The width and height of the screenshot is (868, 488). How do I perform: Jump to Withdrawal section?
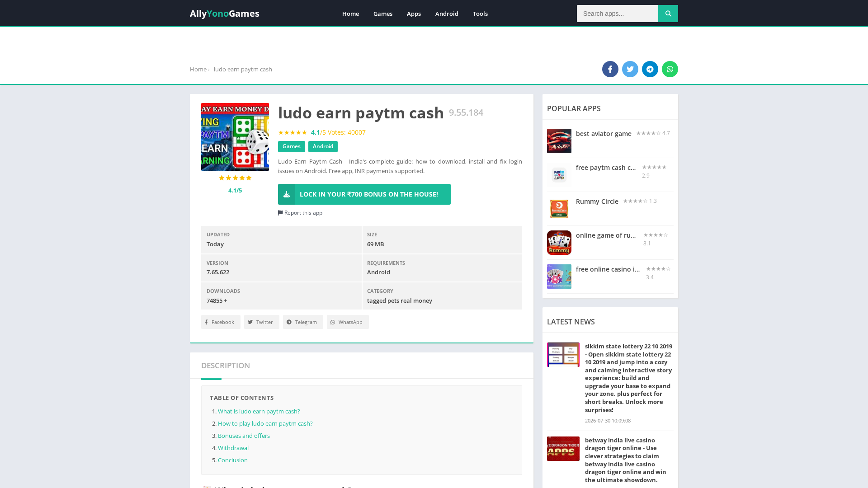(233, 448)
